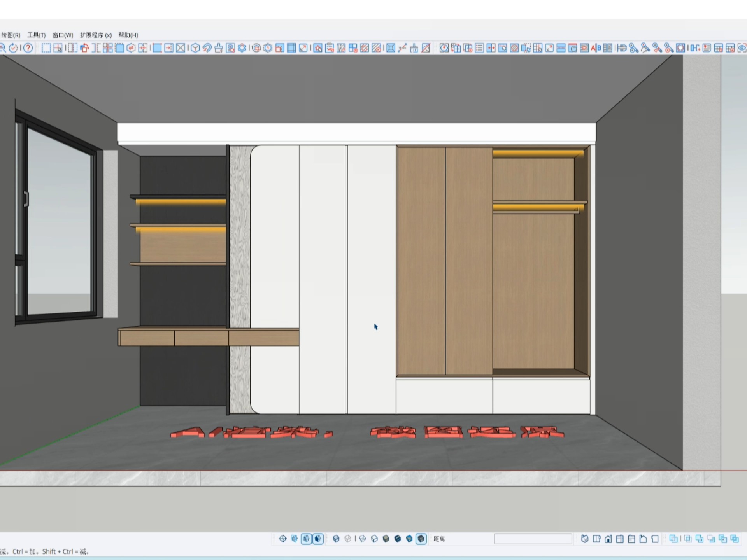Viewport: 747px width, 560px height.
Task: Toggle X-ray face style in bottom bar
Action: 336,539
